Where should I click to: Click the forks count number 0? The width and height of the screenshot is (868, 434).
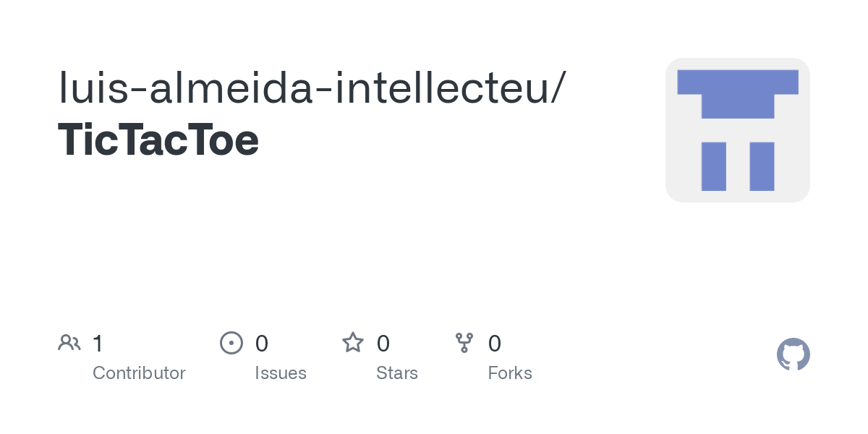(x=495, y=344)
